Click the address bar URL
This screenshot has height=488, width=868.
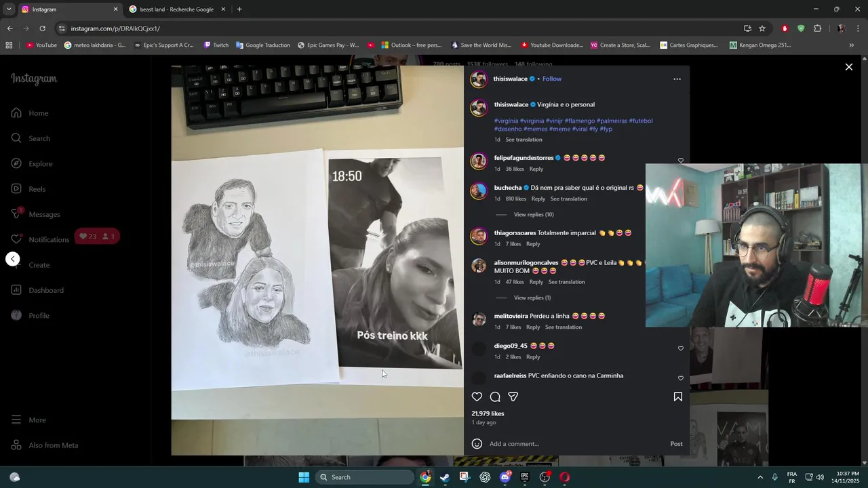pyautogui.click(x=115, y=28)
